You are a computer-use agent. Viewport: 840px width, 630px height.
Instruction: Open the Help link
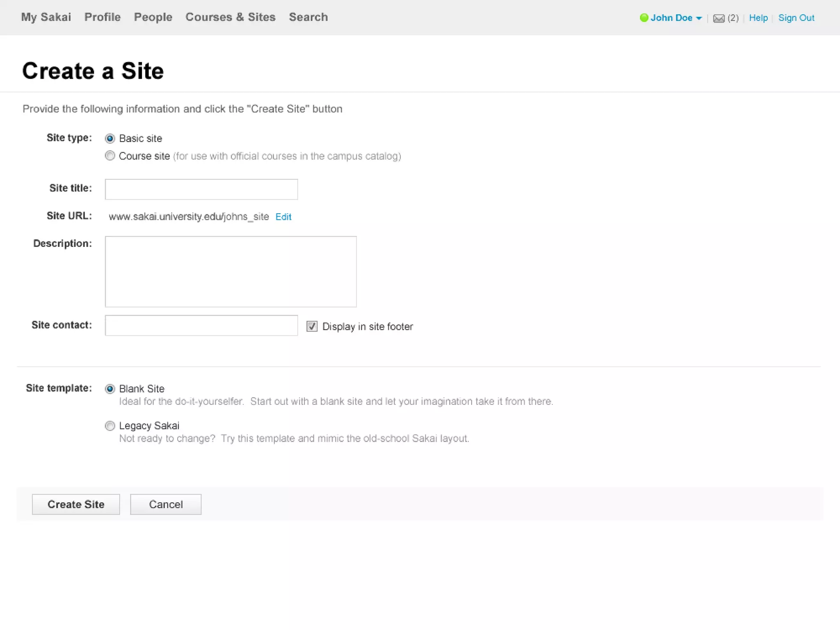tap(758, 18)
